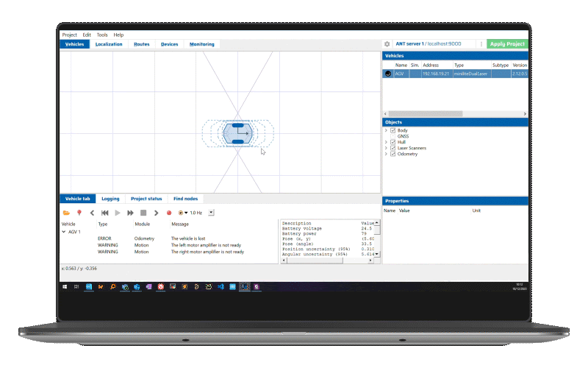Switch to the Vehicles tab
The height and width of the screenshot is (368, 588).
75,44
